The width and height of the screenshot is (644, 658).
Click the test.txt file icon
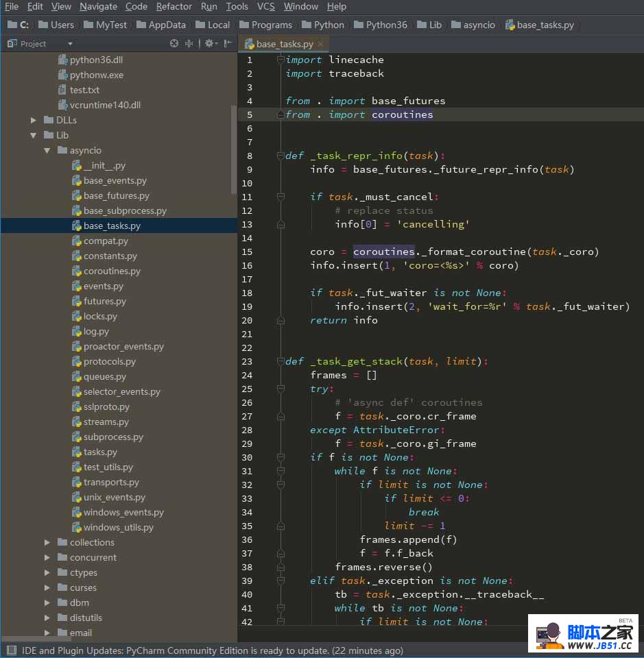62,90
